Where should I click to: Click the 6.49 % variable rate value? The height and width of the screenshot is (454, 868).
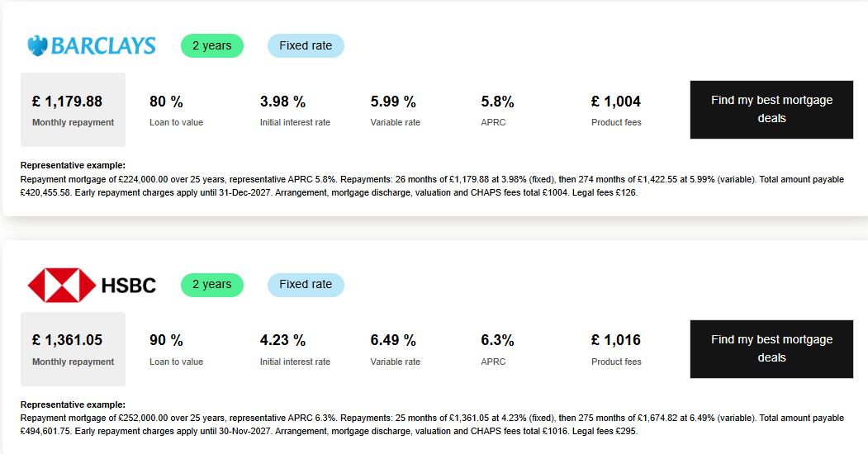(393, 340)
